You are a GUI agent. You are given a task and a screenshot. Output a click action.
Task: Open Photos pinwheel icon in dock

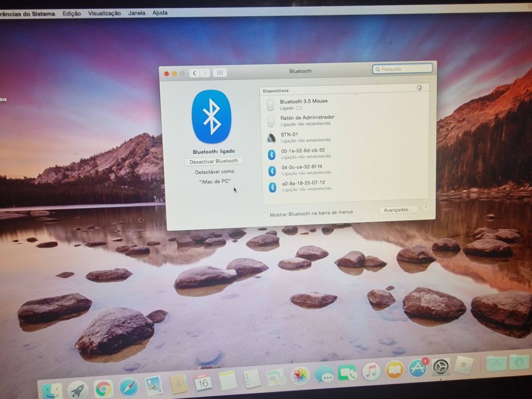300,376
